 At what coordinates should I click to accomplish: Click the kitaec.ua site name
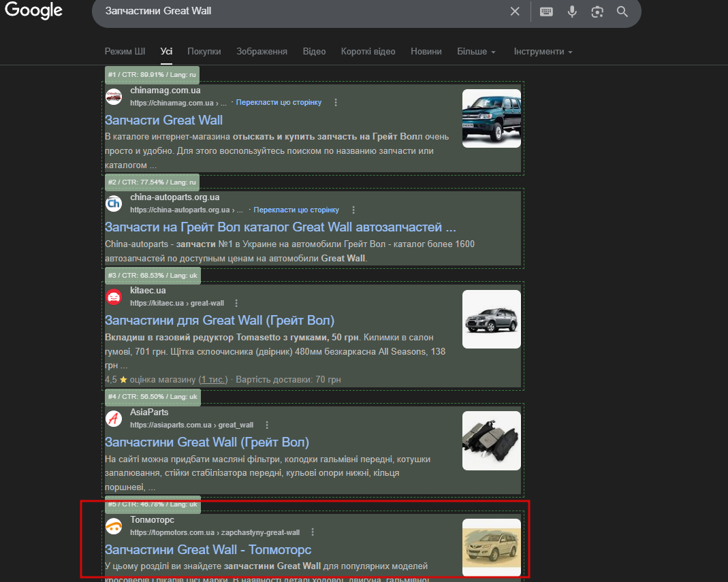148,290
